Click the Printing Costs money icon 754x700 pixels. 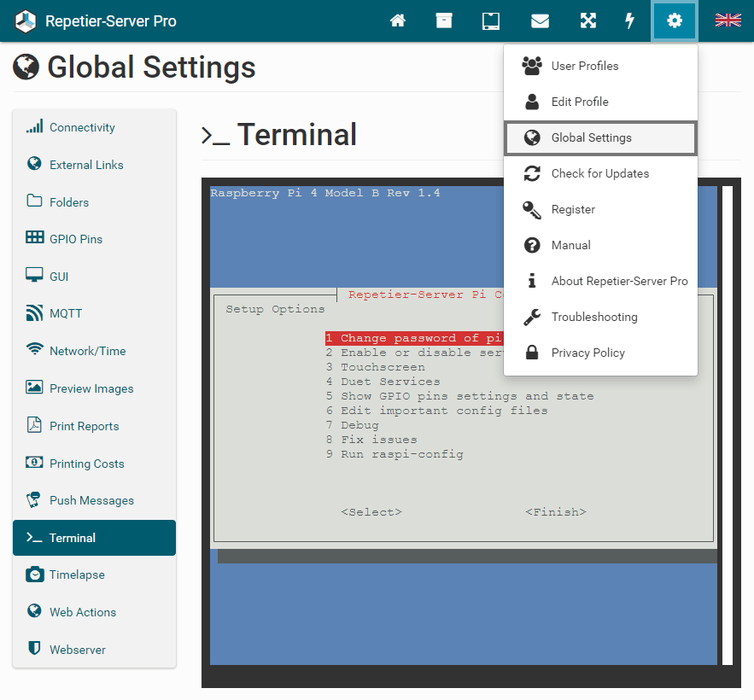tap(34, 463)
